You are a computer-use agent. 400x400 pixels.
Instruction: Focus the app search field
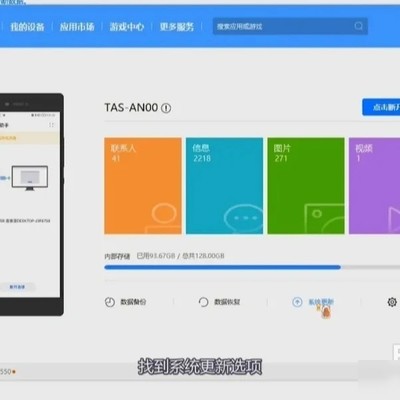coord(290,26)
